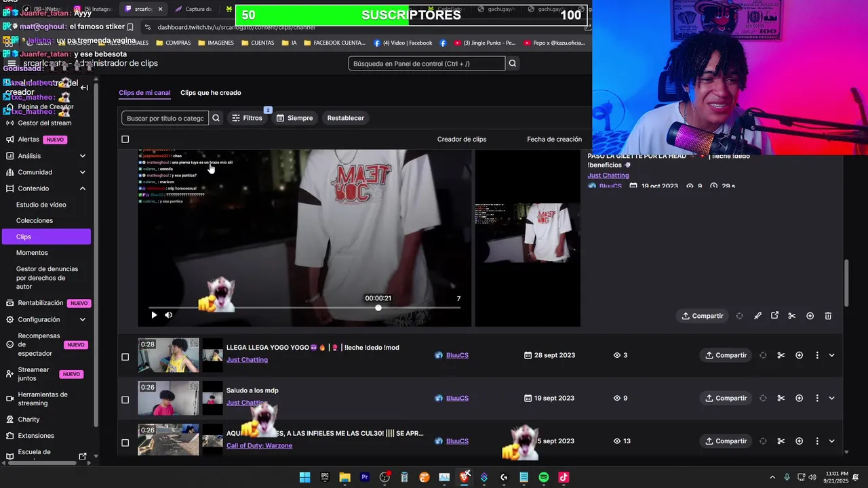Share the Call of Duty: Warzone clip
Screen dimensions: 868x488
coord(726,441)
